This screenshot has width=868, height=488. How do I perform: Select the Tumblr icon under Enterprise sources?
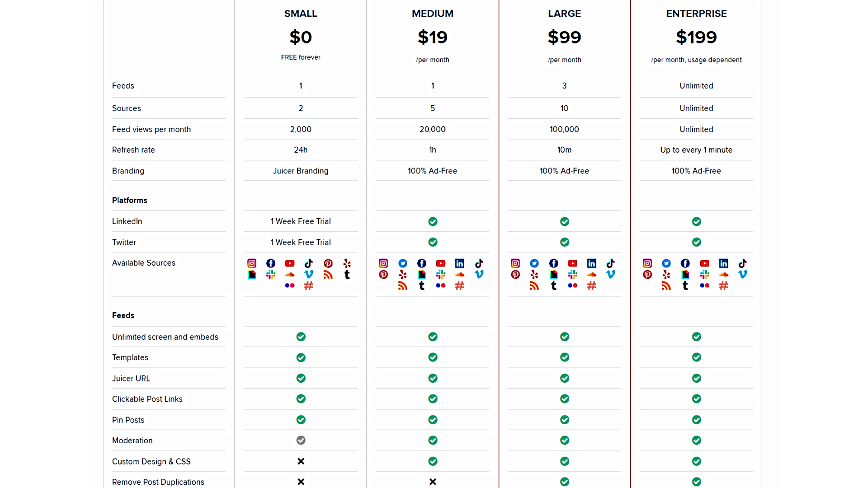pos(685,285)
